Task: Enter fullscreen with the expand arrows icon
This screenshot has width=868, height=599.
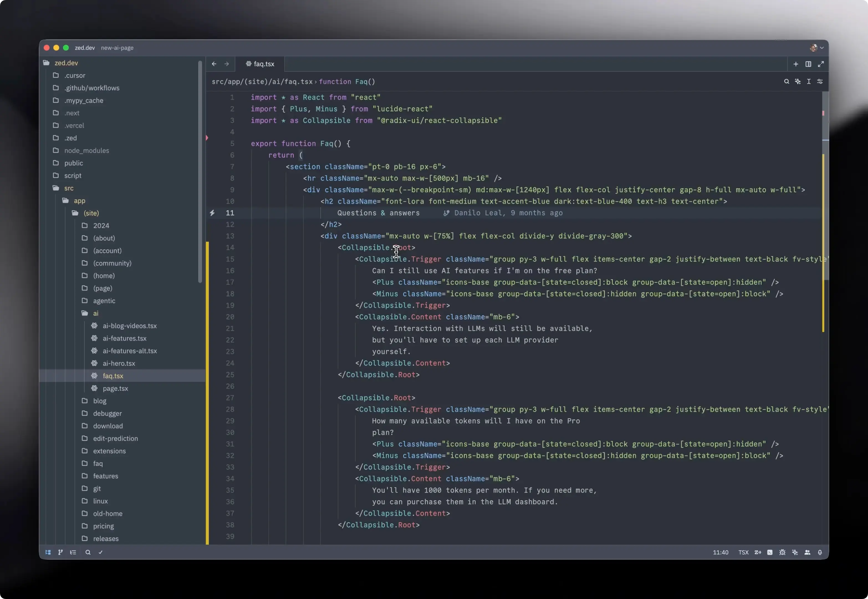Action: [821, 64]
